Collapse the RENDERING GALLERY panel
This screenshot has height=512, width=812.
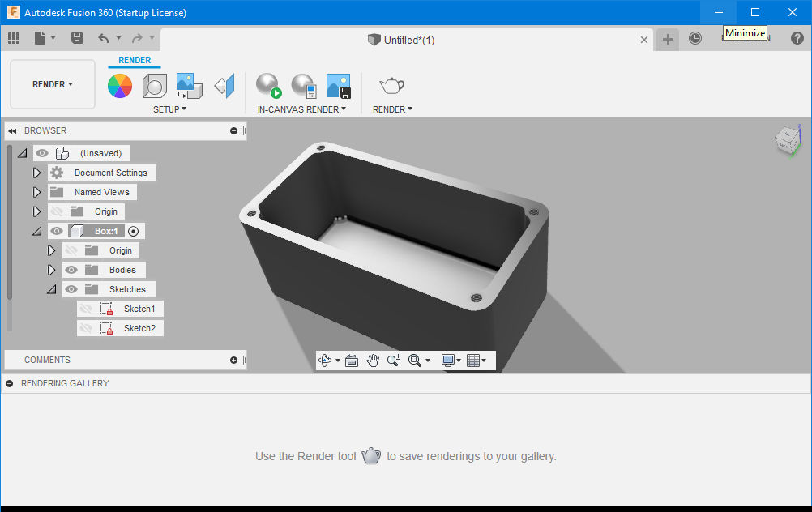point(10,384)
